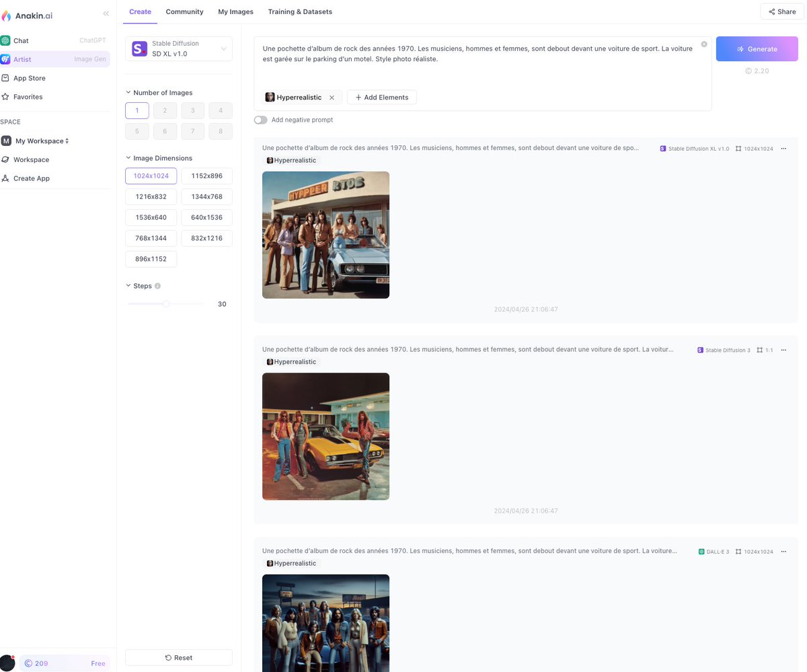Adjust the Steps slider handle
Viewport: 807px width, 672px height.
(x=166, y=304)
